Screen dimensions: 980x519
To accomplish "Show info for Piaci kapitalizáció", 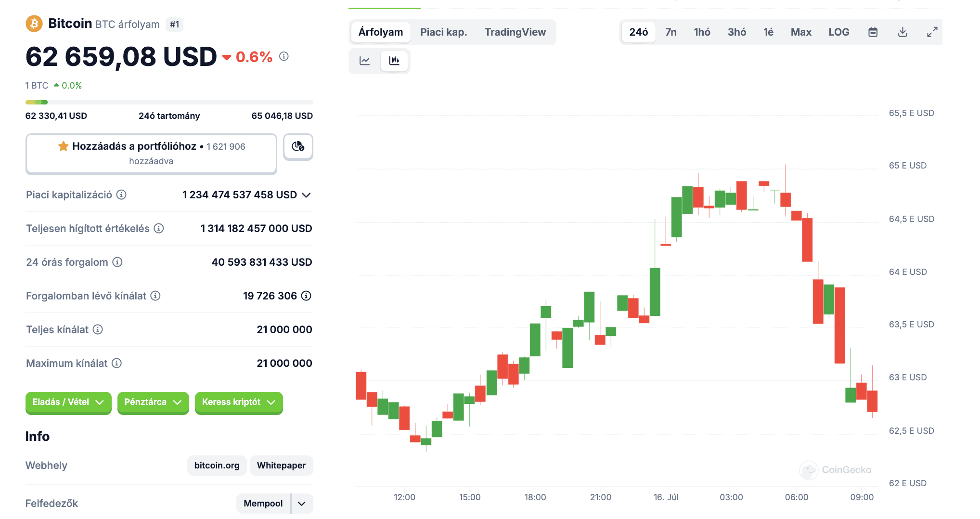I will click(x=121, y=195).
